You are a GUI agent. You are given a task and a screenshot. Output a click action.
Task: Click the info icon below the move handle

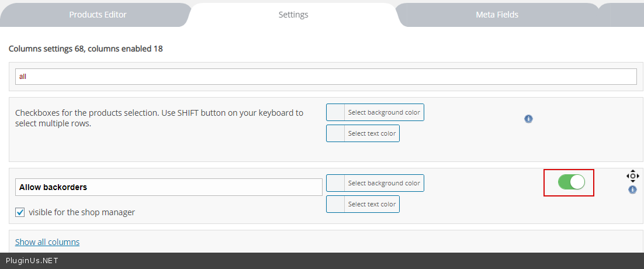click(x=632, y=189)
